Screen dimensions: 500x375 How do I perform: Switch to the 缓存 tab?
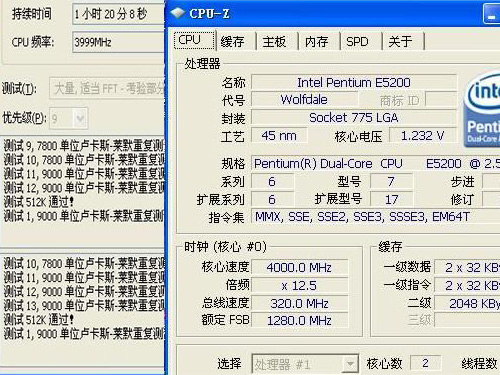pyautogui.click(x=233, y=41)
